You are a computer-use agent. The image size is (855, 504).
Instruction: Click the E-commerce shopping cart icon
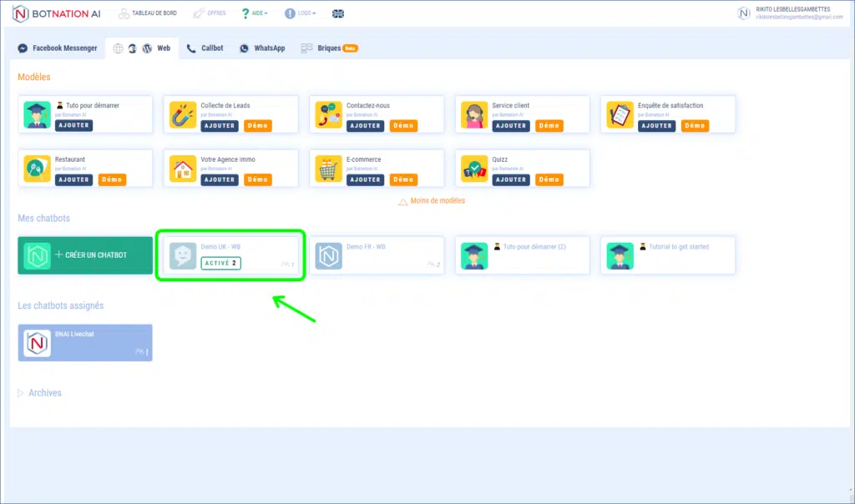coord(329,169)
